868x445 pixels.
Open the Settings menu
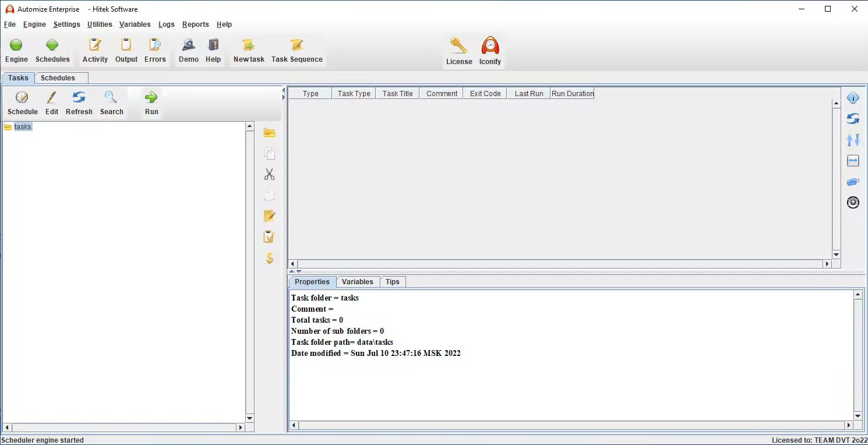pos(66,24)
